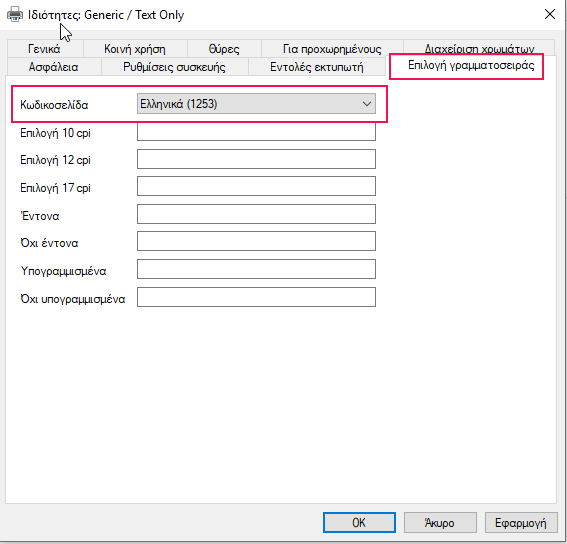Open the Κοινή χρήση tab
The width and height of the screenshot is (567, 544).
pos(135,49)
